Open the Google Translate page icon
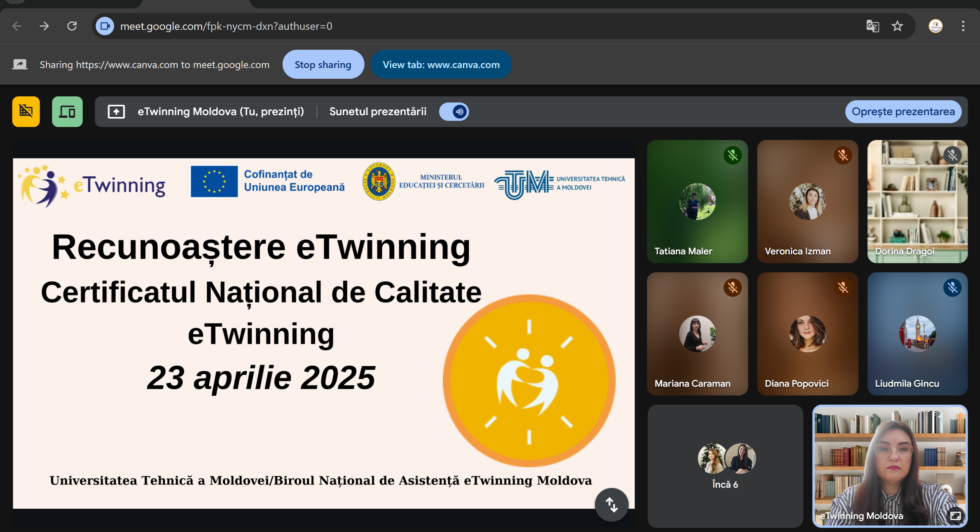This screenshot has width=980, height=532. (872, 26)
